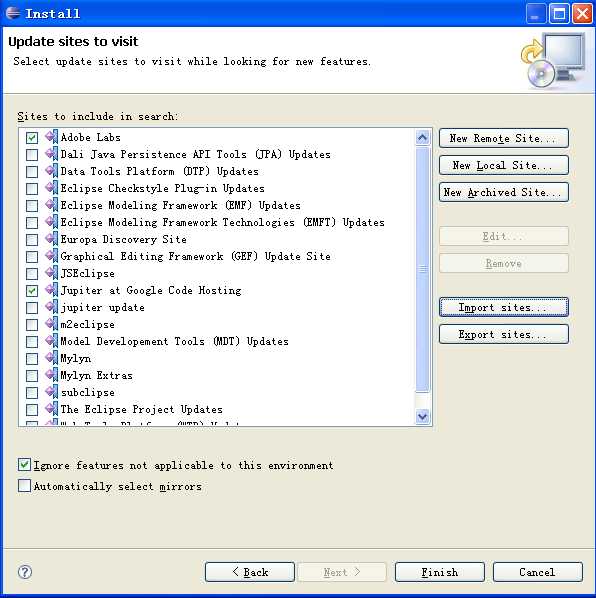
Task: Click Finish to start the search
Action: [x=440, y=572]
